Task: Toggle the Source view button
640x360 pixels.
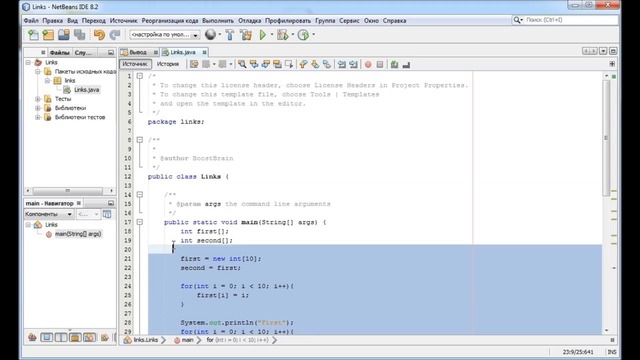Action: click(x=135, y=64)
